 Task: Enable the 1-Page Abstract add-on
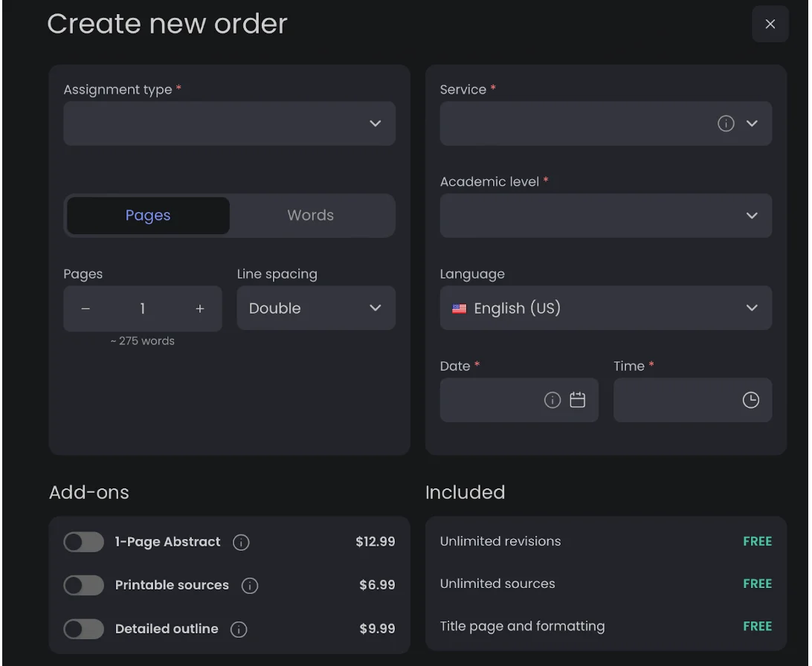(x=84, y=542)
